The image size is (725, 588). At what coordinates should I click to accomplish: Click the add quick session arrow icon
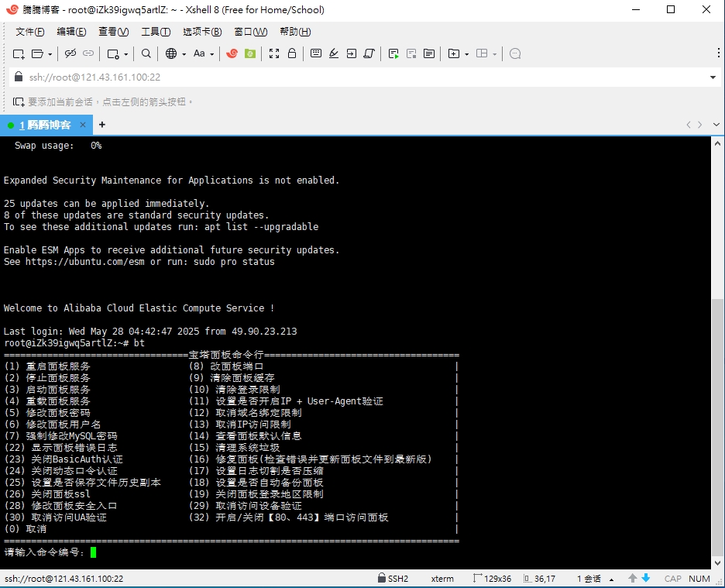coord(19,101)
